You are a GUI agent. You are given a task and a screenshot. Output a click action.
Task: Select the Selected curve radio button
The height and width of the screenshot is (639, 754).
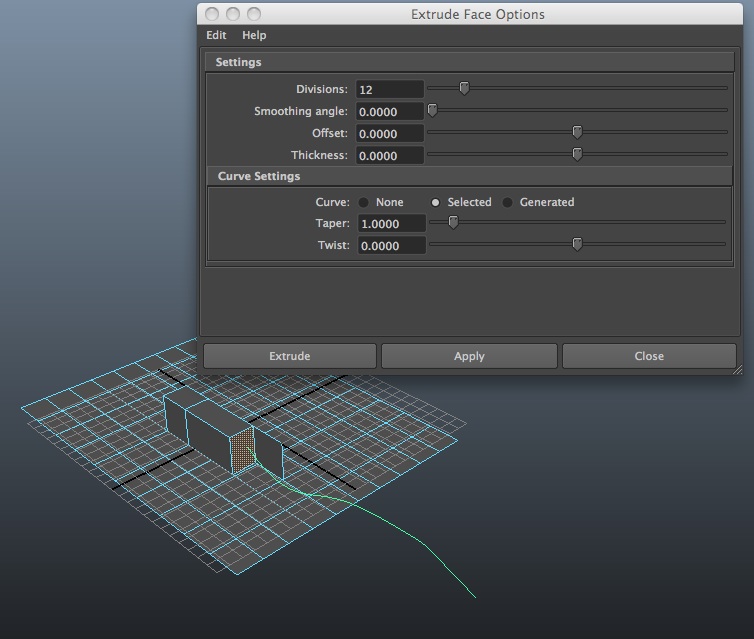tap(435, 202)
